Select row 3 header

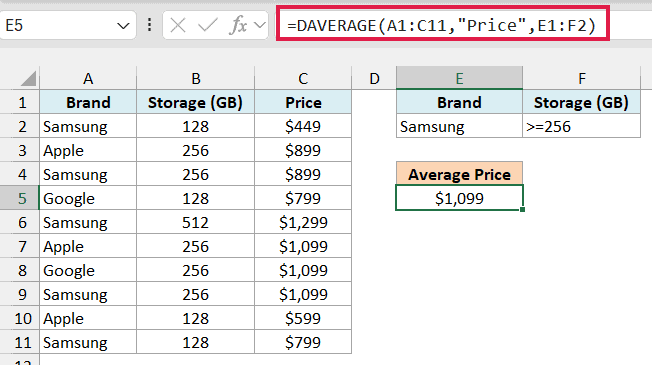click(20, 150)
